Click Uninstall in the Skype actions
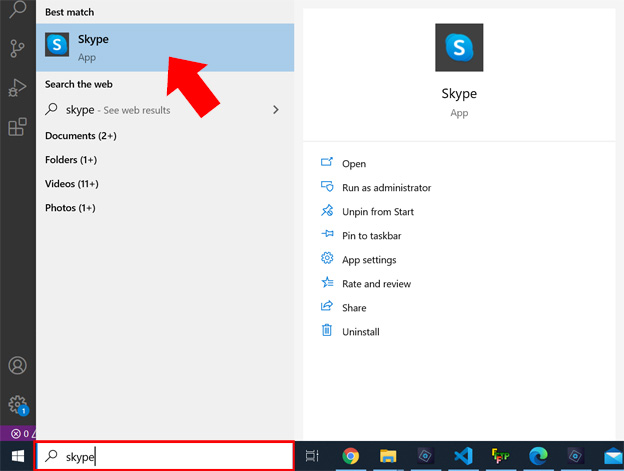 pyautogui.click(x=360, y=332)
